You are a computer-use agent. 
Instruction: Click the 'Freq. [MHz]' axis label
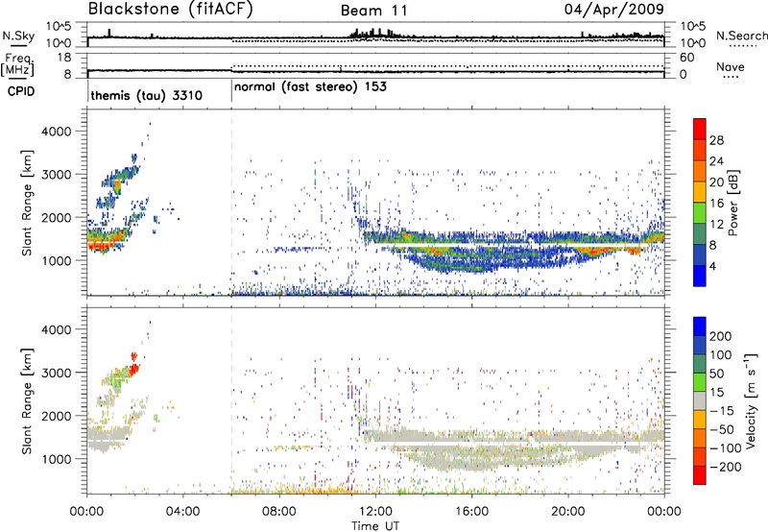(17, 64)
